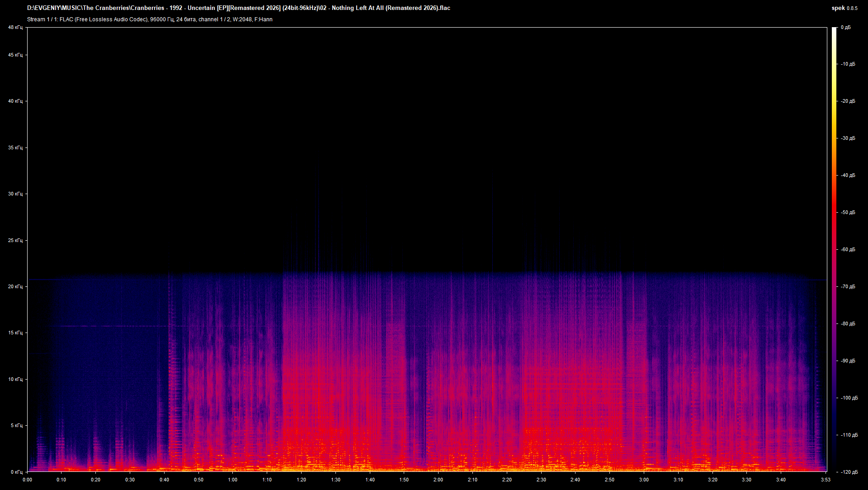Image resolution: width=868 pixels, height=490 pixels.
Task: Click the 20 кГц frequency axis label
Action: coord(15,286)
